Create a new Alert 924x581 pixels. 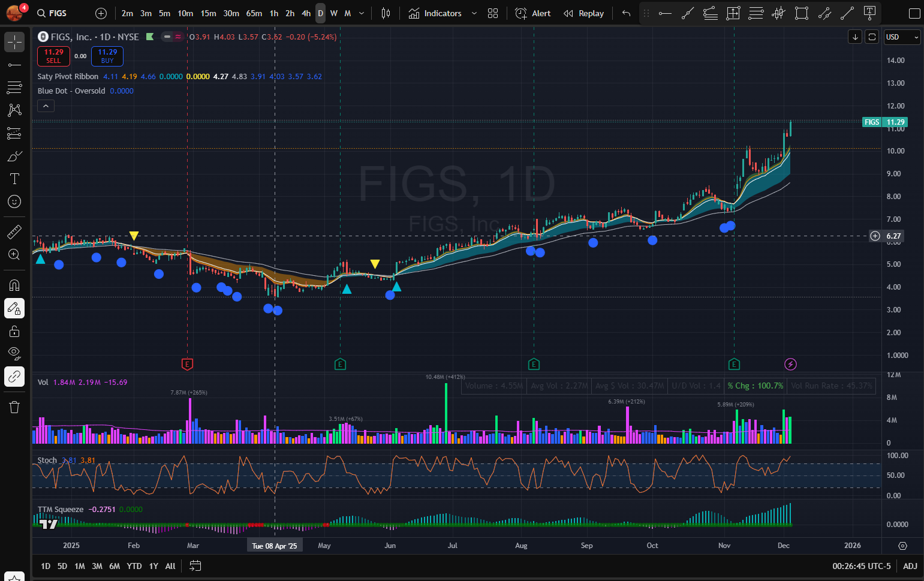[x=533, y=13]
